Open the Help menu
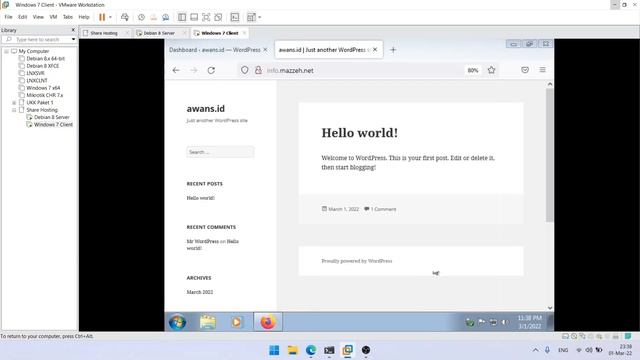Screen dimensions: 640x360 (84, 17)
